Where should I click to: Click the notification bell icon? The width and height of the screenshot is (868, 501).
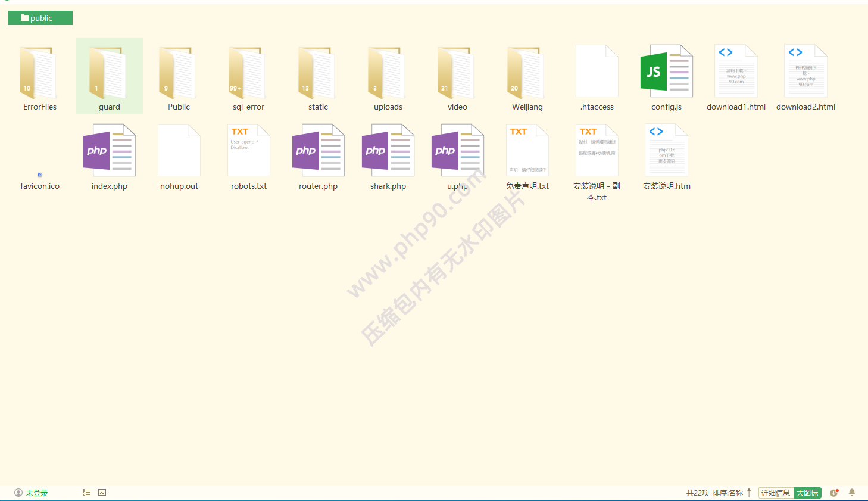852,493
